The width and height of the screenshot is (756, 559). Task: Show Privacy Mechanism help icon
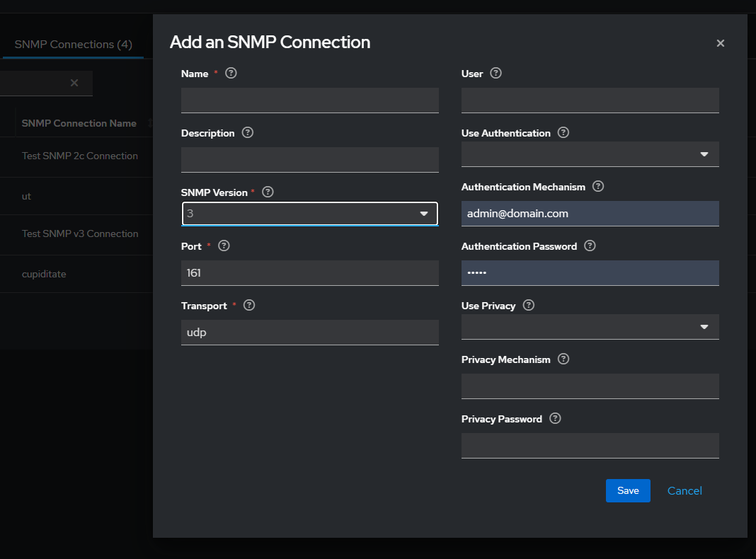coord(563,359)
